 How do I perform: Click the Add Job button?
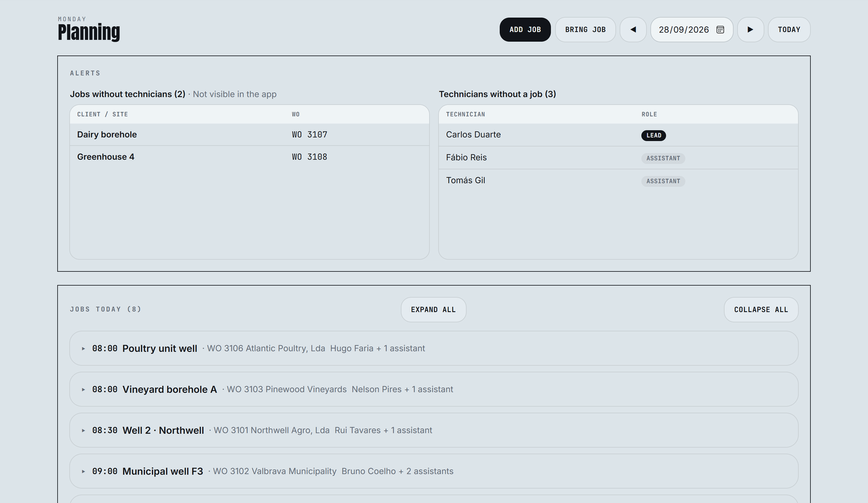pyautogui.click(x=525, y=30)
